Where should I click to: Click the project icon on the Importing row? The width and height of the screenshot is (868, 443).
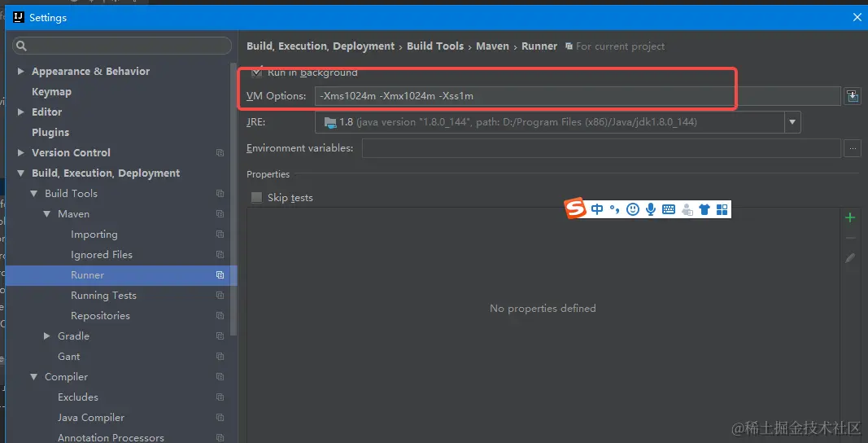click(x=220, y=235)
